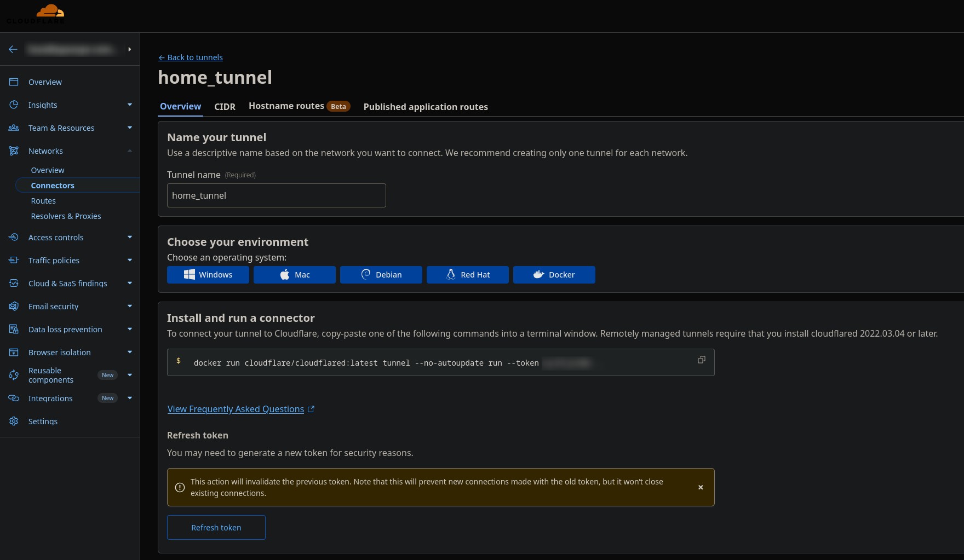The height and width of the screenshot is (560, 964).
Task: Select the Mac environment button
Action: coord(295,275)
